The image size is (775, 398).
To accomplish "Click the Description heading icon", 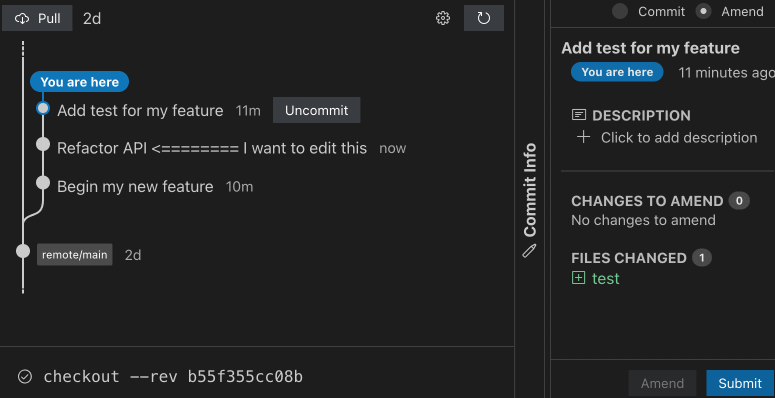I will click(579, 115).
